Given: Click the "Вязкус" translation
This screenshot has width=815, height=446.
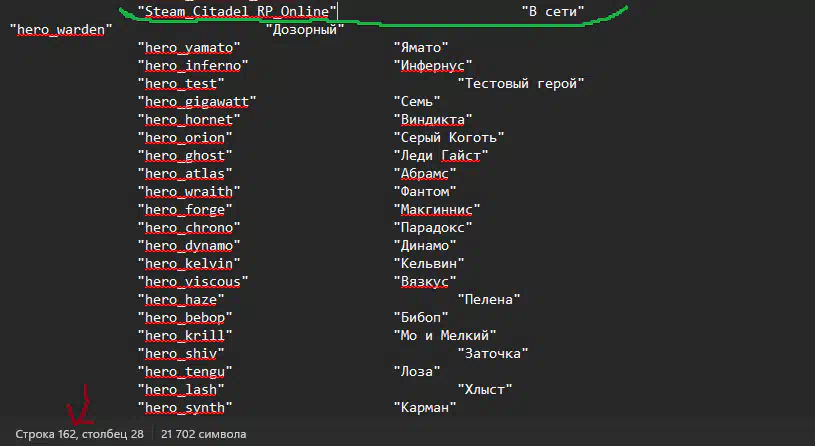Looking at the screenshot, I should (425, 282).
